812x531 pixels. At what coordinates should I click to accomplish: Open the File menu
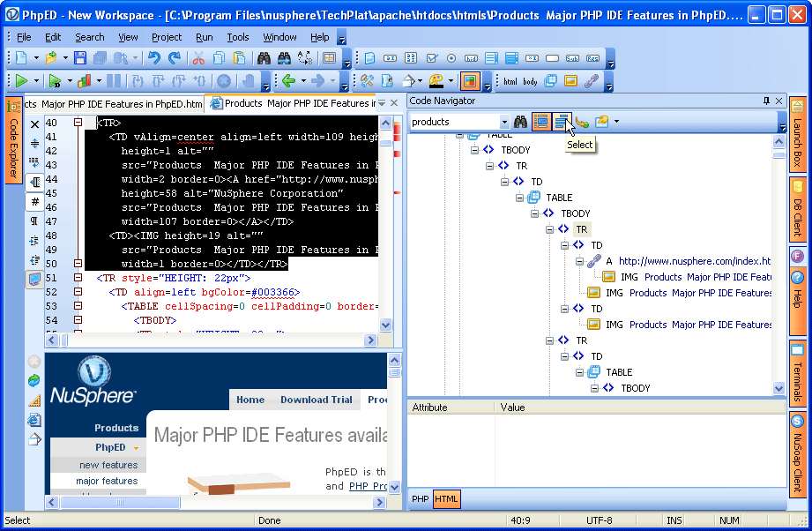[x=24, y=37]
